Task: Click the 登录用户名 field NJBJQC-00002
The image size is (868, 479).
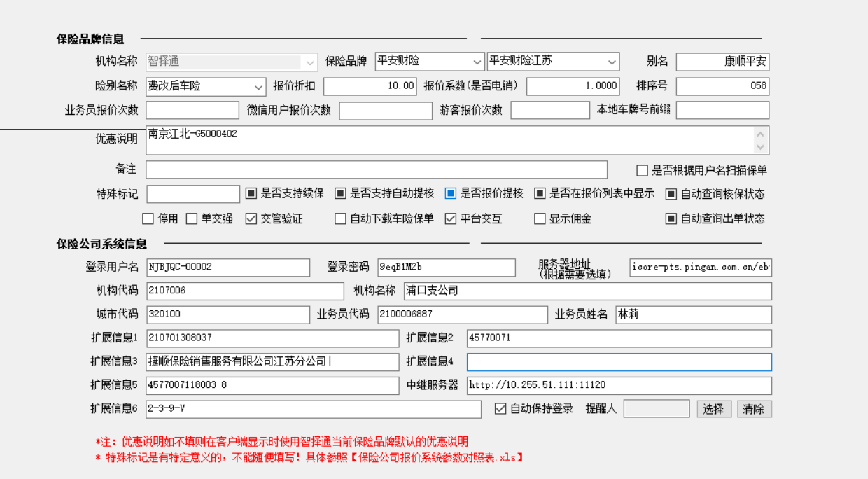Action: click(228, 267)
